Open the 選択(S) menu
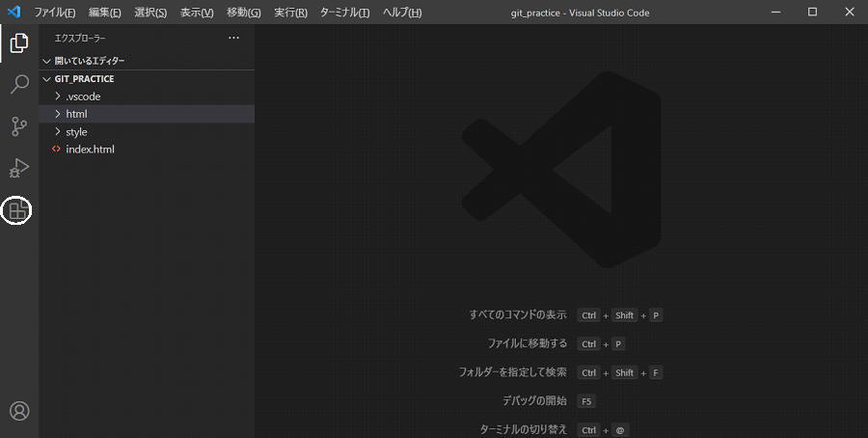The image size is (868, 438). pyautogui.click(x=150, y=13)
